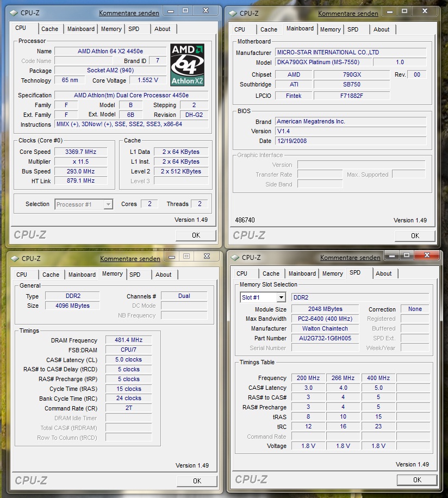Click OK in the Memory window
The width and height of the screenshot is (448, 498).
click(197, 481)
